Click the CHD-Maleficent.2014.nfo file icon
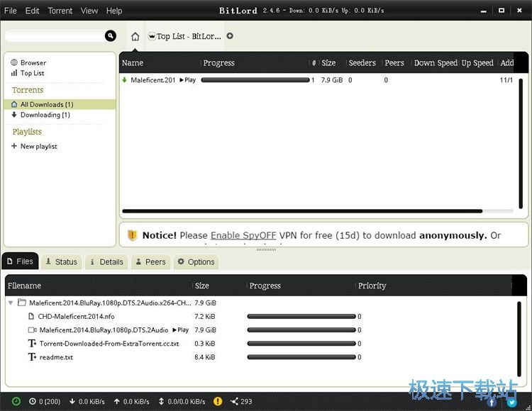The image size is (532, 411). pos(31,316)
